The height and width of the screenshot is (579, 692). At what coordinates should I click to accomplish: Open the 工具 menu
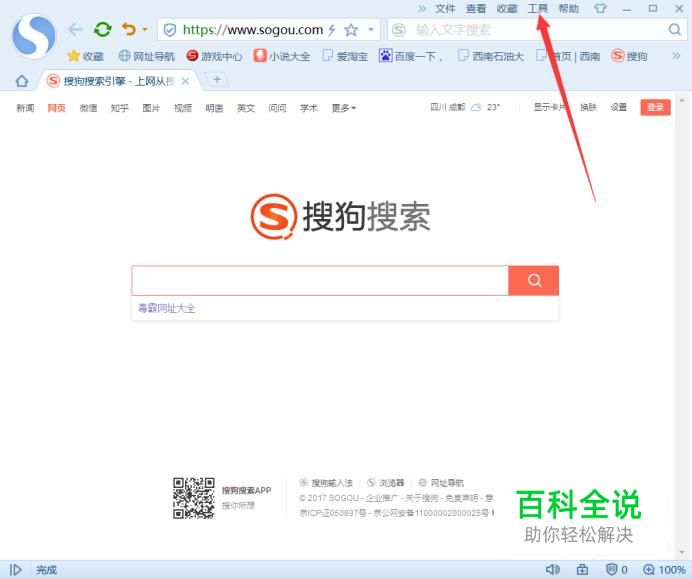pyautogui.click(x=538, y=8)
